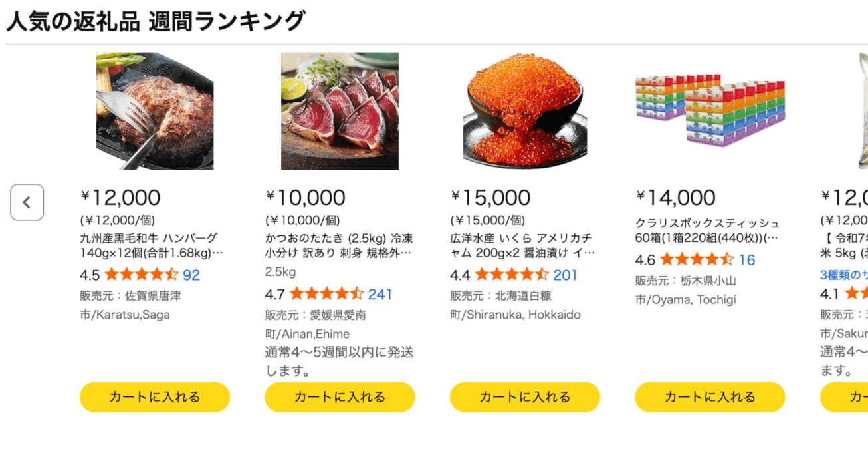Image resolution: width=868 pixels, height=455 pixels.
Task: Add the 九州産黒毛和牛ハンバーグ to cart
Action: (x=154, y=397)
